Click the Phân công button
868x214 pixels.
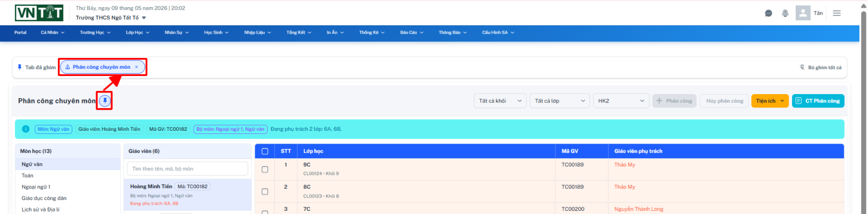[674, 101]
